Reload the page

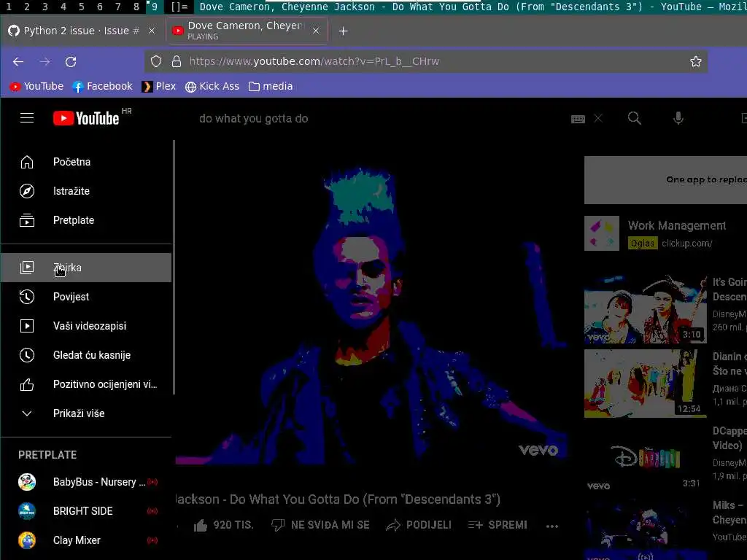(x=71, y=61)
